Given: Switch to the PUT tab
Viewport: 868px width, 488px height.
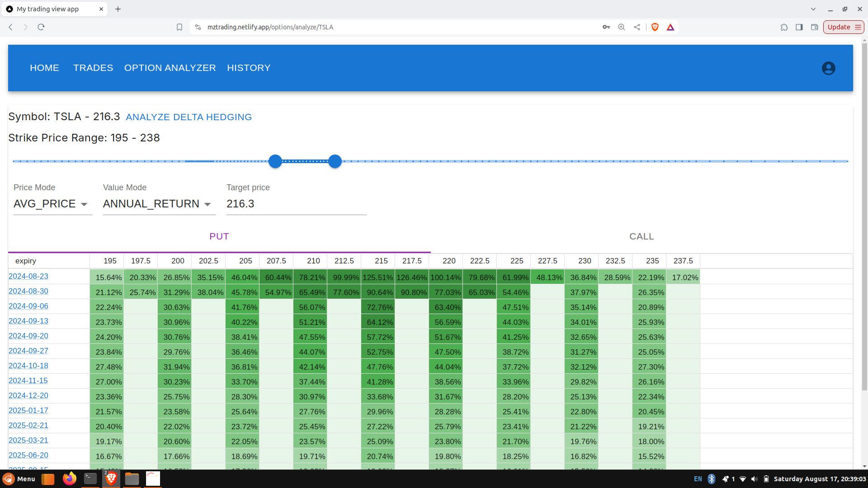Looking at the screenshot, I should click(219, 236).
